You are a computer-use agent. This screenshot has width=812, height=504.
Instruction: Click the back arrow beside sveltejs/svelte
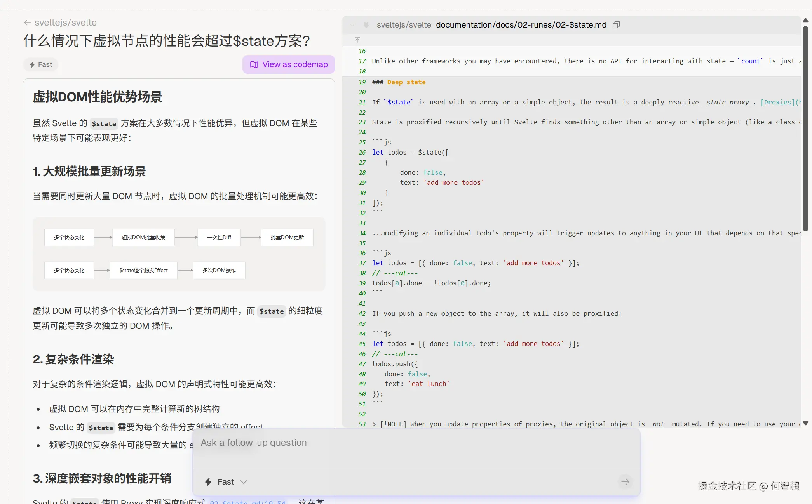click(x=27, y=23)
